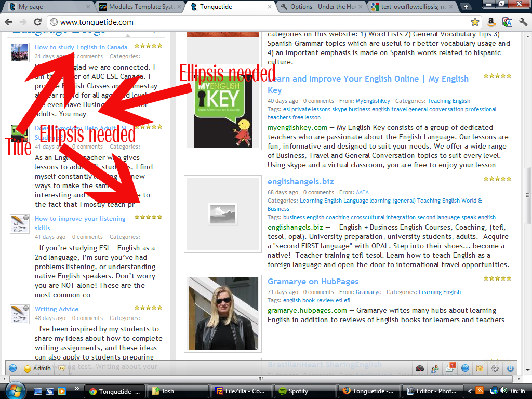Open blog How to study English in Canada

[x=81, y=47]
